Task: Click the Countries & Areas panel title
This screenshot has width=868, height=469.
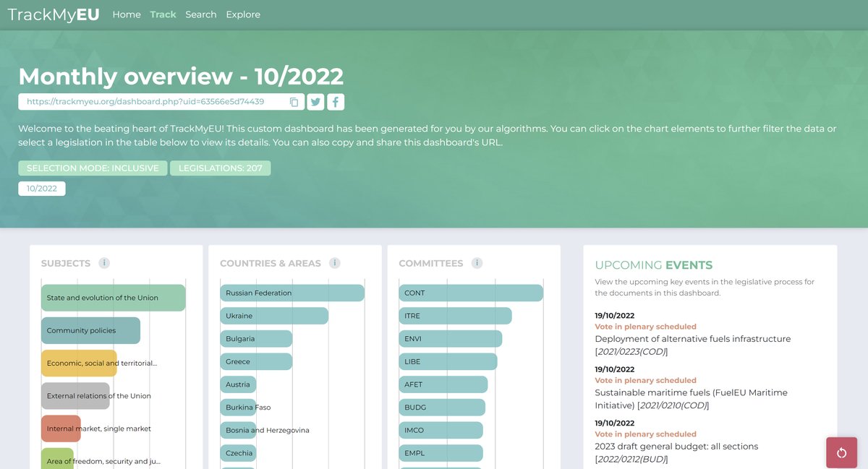Action: click(271, 263)
